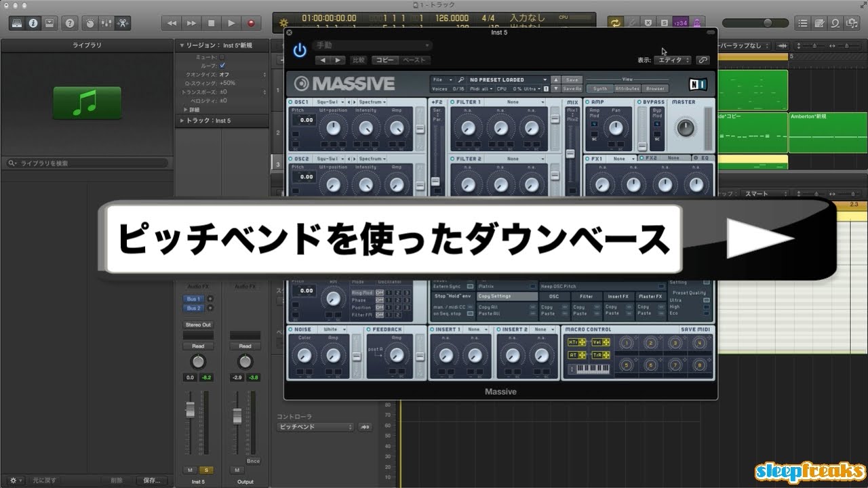Screen dimensions: 868x488
Task: Click the Copy (コピー) button
Action: pyautogui.click(x=385, y=60)
